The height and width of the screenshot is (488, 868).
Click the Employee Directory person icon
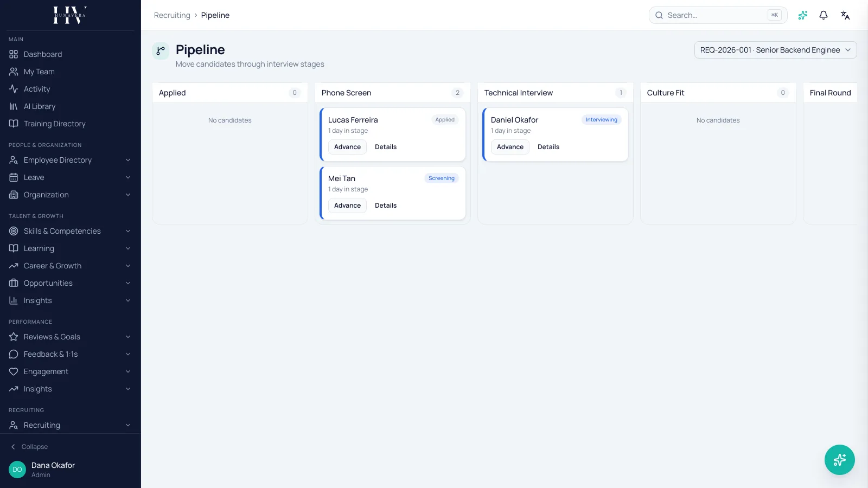[x=14, y=160]
